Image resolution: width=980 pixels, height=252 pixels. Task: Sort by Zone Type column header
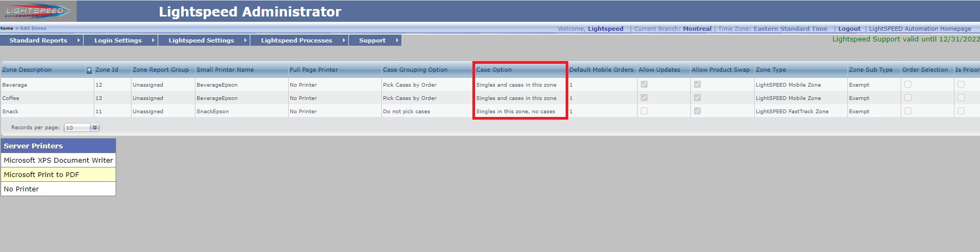point(771,70)
